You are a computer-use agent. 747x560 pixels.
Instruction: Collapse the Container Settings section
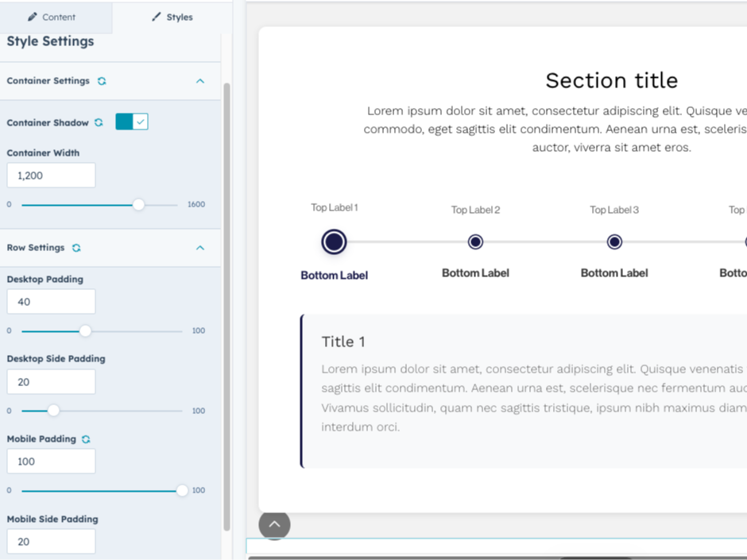tap(201, 80)
